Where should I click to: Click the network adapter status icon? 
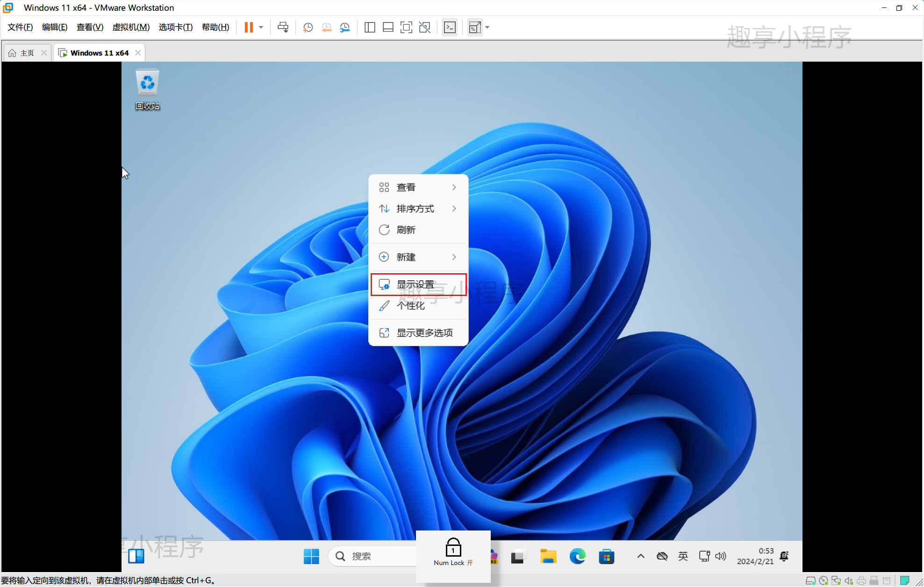coord(836,581)
